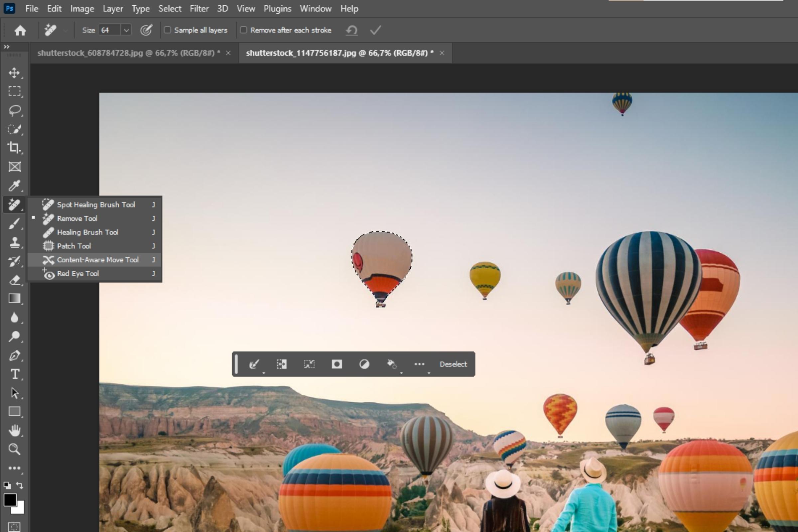Select the Hand tool
Viewport: 798px width, 532px height.
pyautogui.click(x=14, y=430)
